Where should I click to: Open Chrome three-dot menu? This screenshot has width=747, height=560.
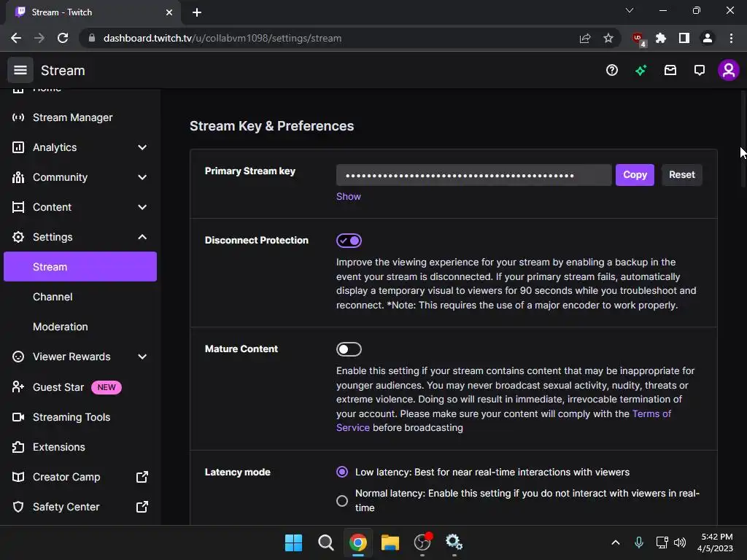(731, 38)
